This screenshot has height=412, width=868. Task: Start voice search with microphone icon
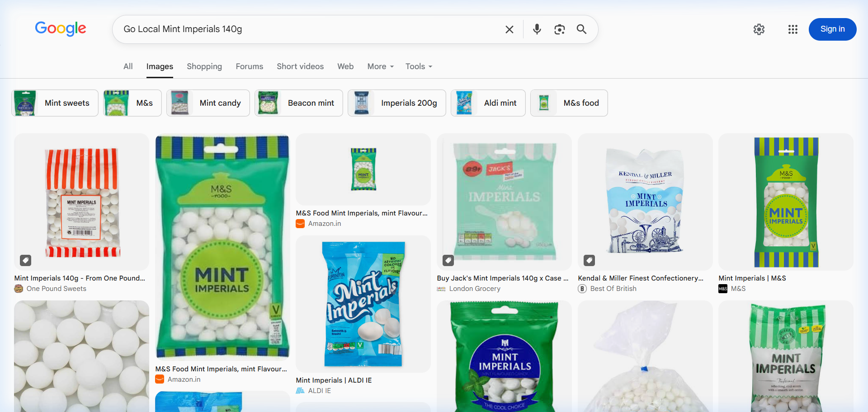(x=537, y=29)
